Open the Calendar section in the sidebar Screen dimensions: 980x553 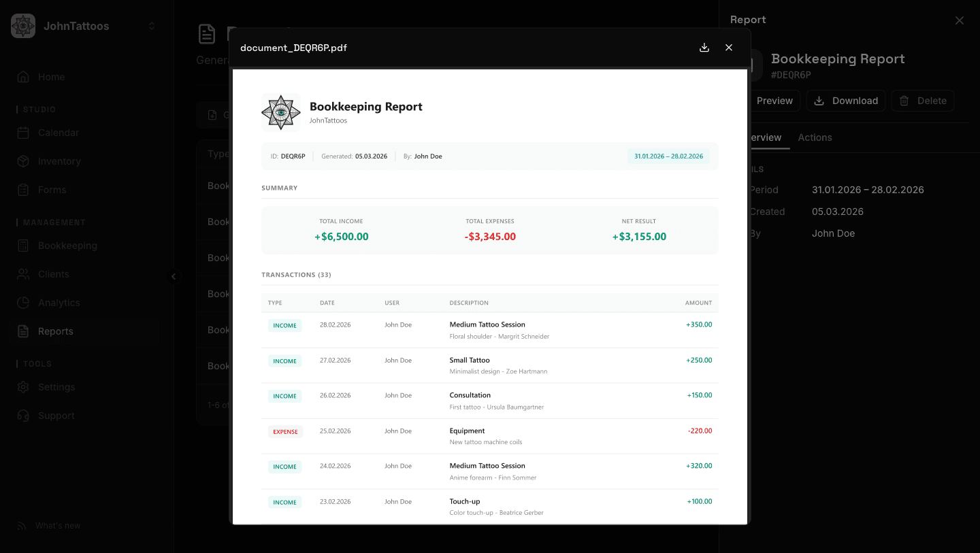tap(57, 133)
